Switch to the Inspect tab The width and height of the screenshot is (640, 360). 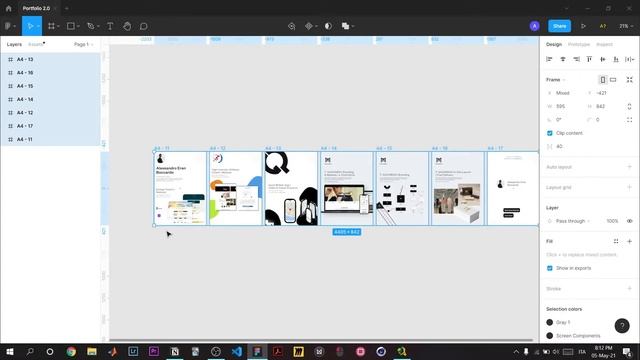604,44
